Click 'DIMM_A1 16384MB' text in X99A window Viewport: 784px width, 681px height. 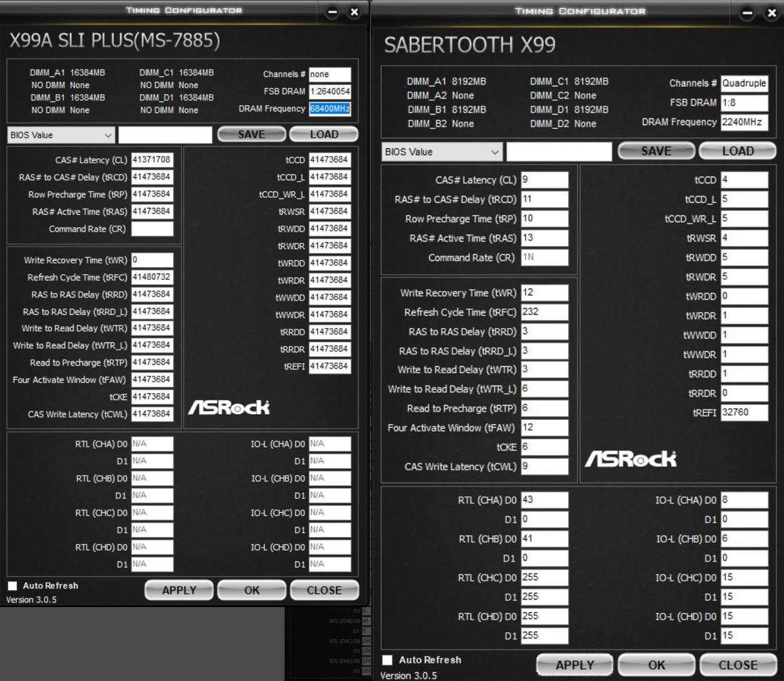tap(68, 73)
